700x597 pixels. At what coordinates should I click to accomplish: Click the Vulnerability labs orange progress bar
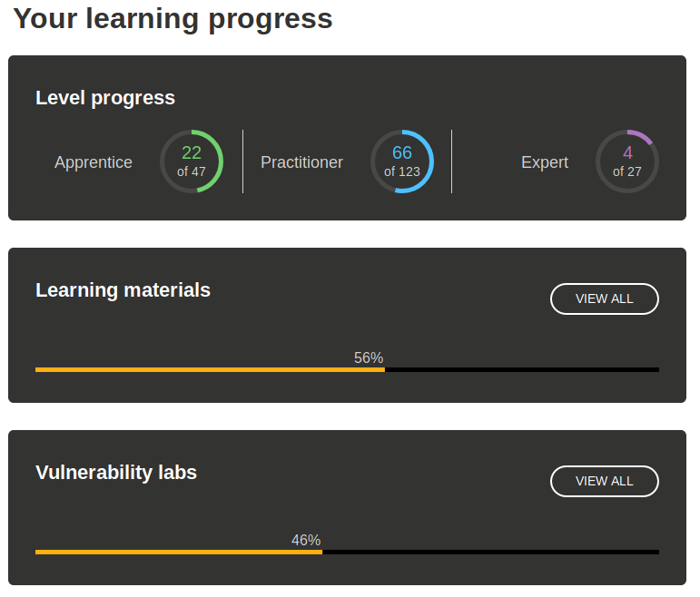coord(178,552)
